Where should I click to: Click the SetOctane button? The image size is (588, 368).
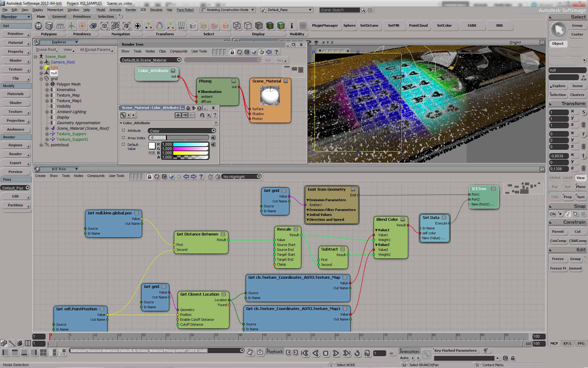(x=369, y=25)
